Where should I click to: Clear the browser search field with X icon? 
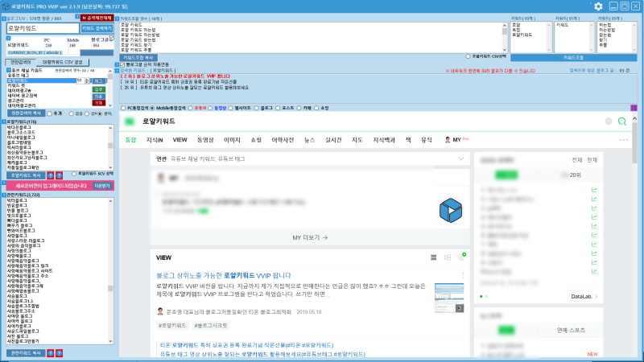click(x=609, y=121)
